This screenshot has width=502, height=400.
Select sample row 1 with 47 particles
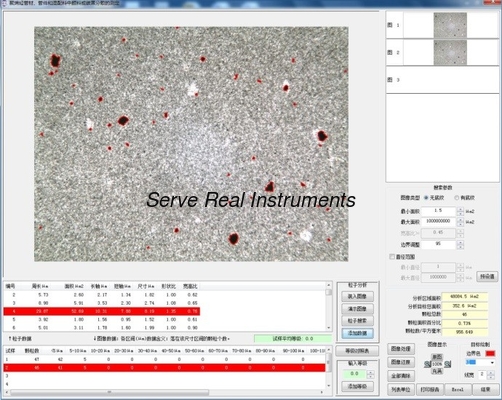[x=164, y=359]
